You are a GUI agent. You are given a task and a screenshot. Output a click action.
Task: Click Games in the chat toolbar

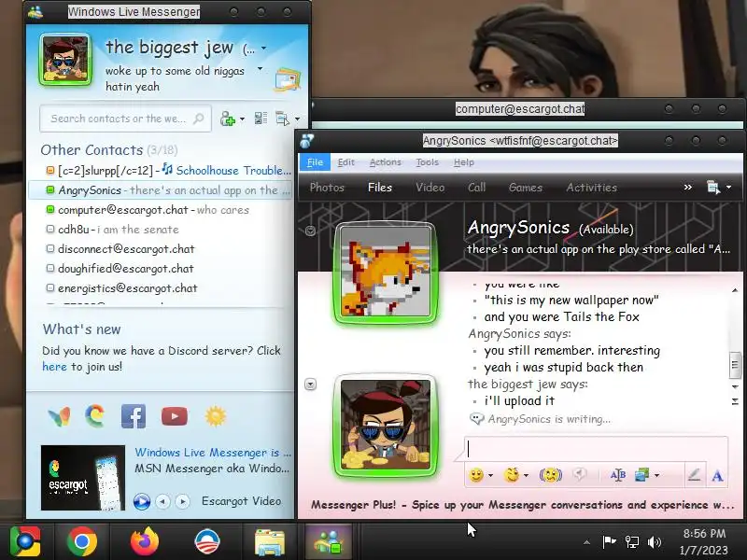(526, 188)
